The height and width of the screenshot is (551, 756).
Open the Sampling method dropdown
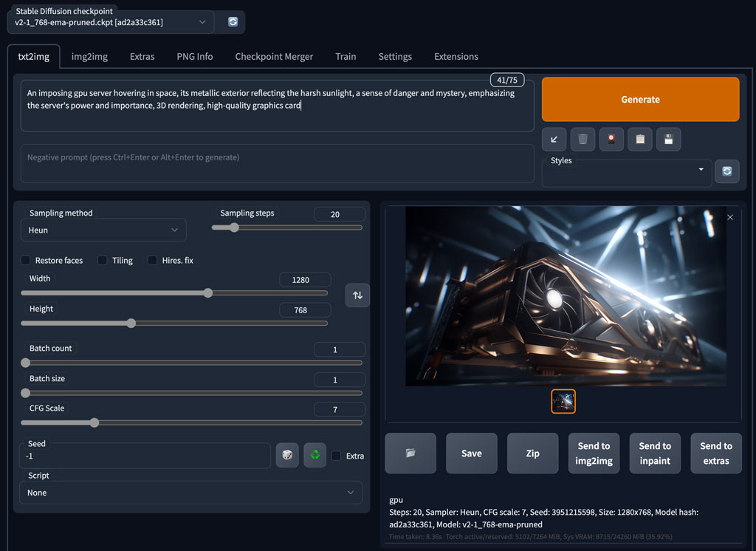[103, 230]
